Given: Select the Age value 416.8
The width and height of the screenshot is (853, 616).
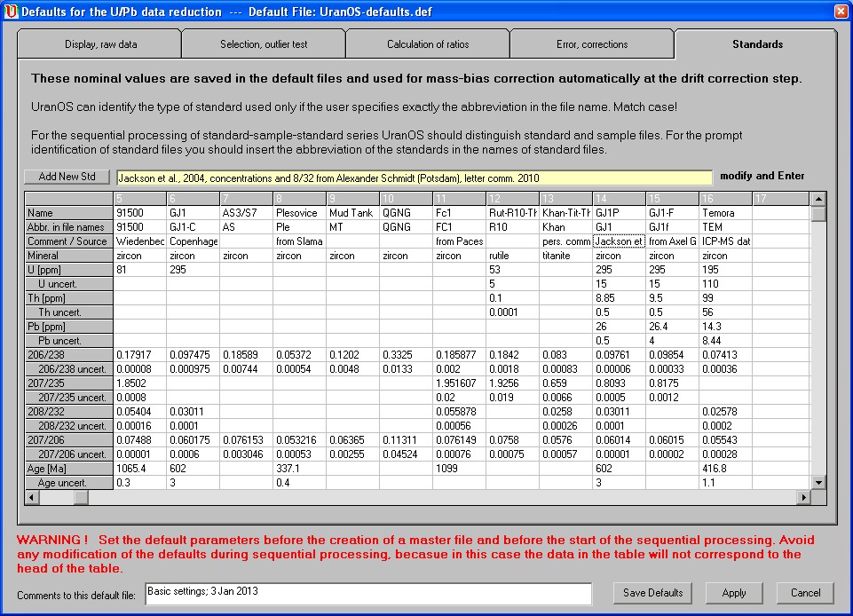Looking at the screenshot, I should tap(726, 468).
